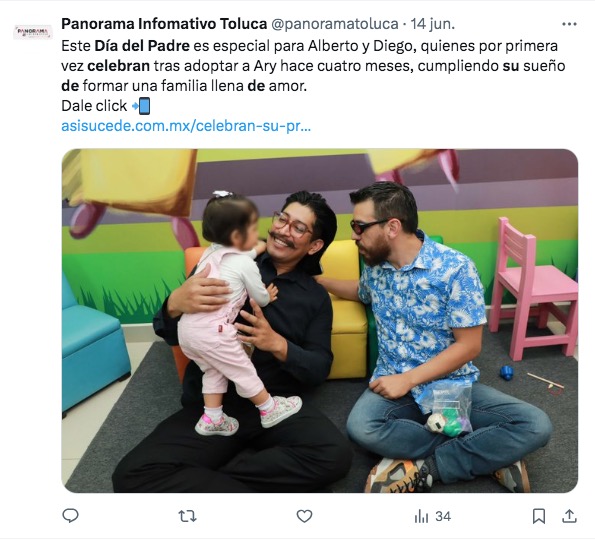The height and width of the screenshot is (541, 595).
Task: Share the tweet with the upload arrow icon
Action: tap(569, 516)
